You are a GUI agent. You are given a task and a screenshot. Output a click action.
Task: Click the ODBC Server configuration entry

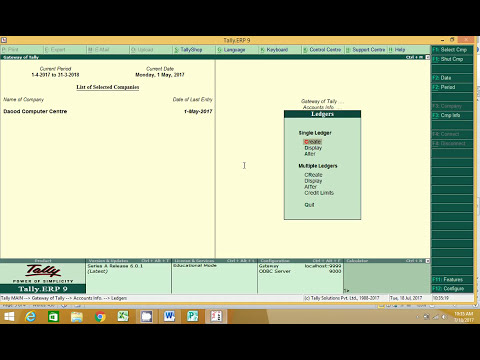pyautogui.click(x=300, y=271)
